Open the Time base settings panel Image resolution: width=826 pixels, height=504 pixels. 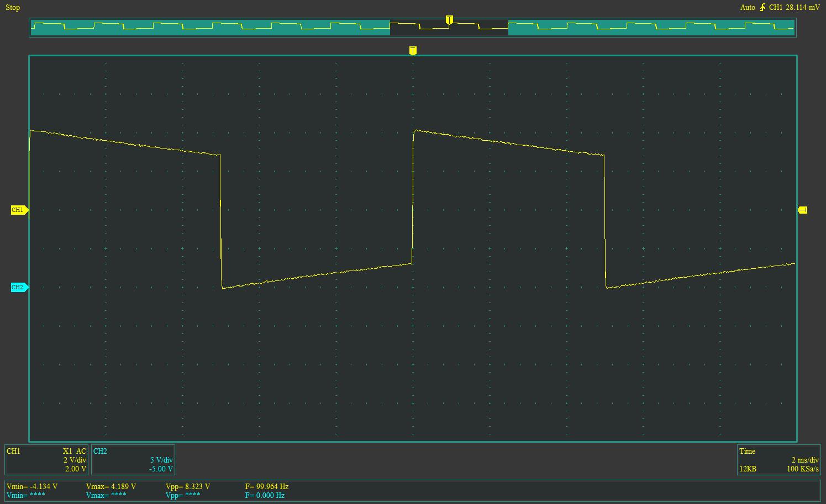click(779, 460)
